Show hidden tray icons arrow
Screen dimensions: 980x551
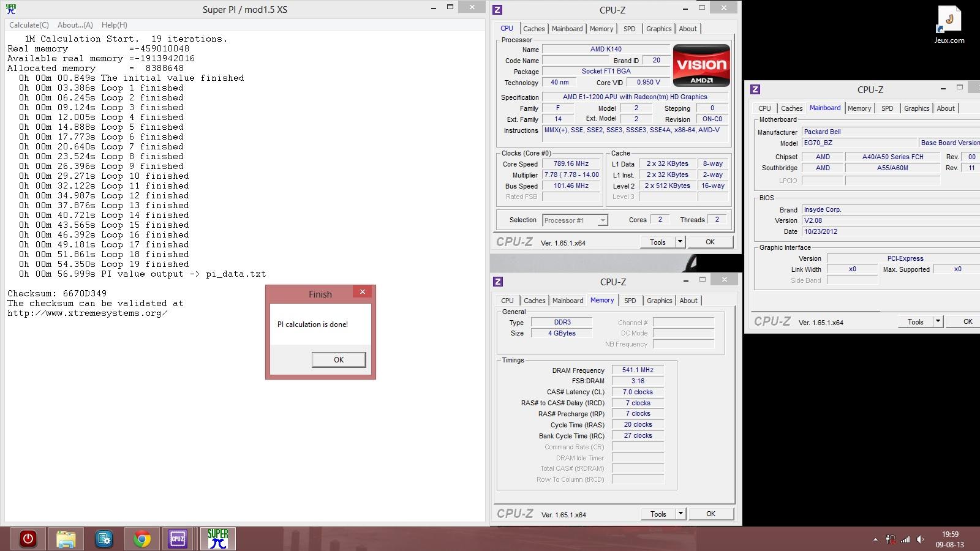coord(875,540)
